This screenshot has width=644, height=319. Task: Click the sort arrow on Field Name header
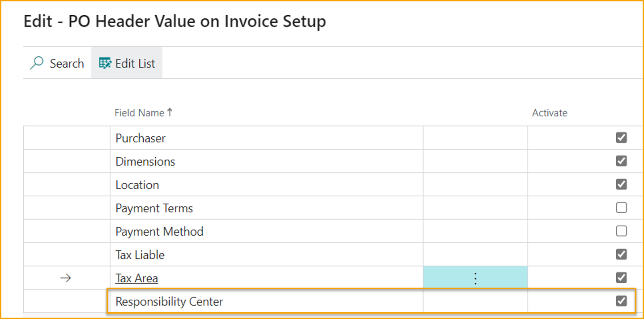(x=170, y=111)
